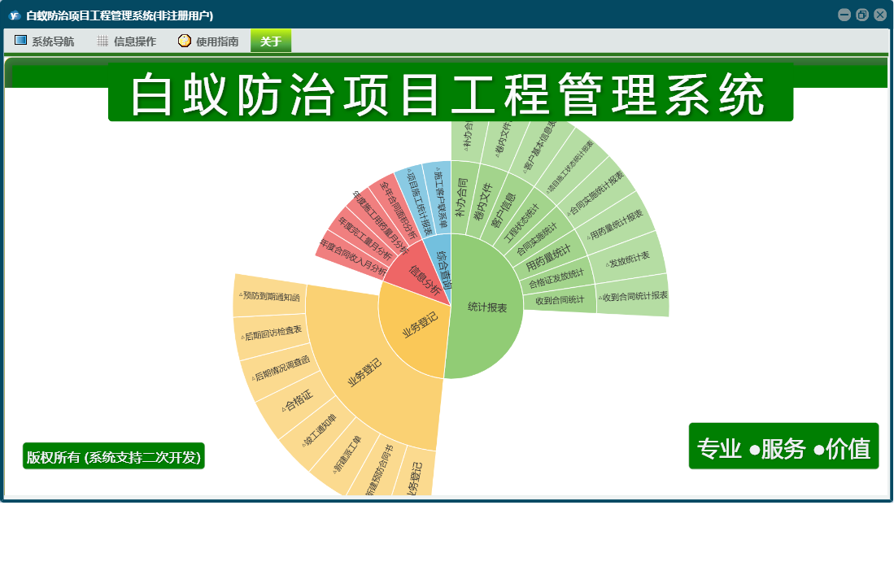This screenshot has height=588, width=894.
Task: Open the 后期情况调查函 segment
Action: [x=281, y=368]
